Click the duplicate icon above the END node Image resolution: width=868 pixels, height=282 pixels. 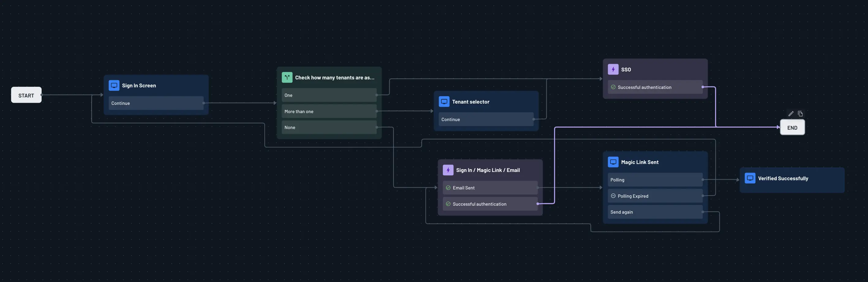[800, 114]
